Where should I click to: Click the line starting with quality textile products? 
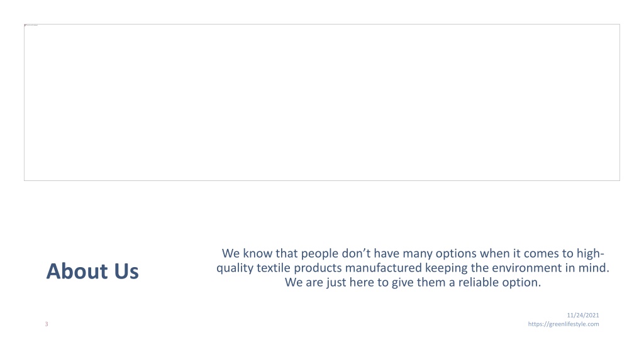click(x=413, y=268)
